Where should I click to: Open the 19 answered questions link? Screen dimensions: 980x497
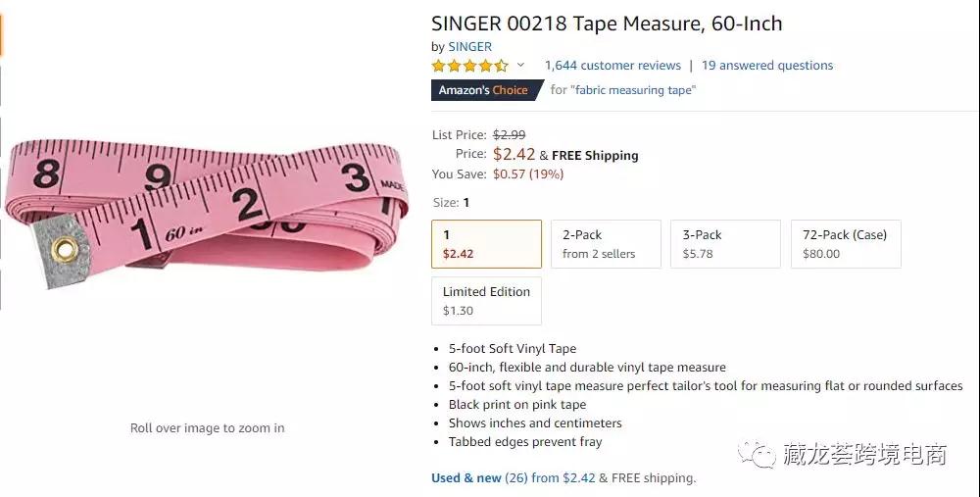click(x=767, y=66)
